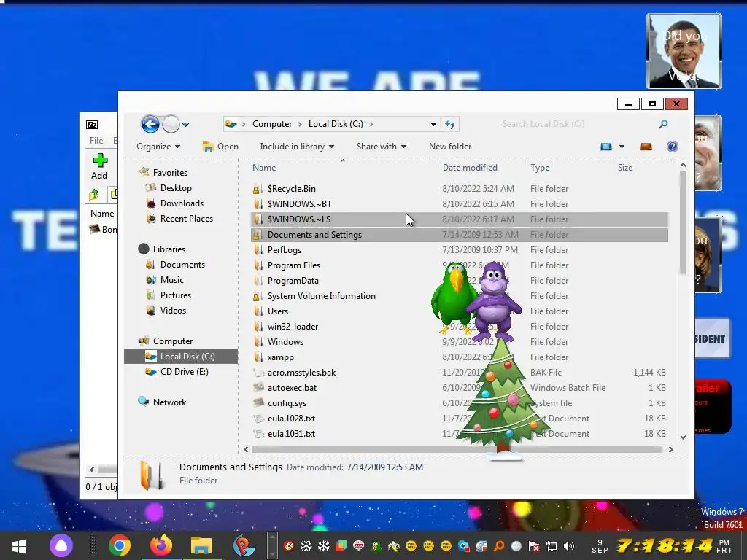The image size is (747, 560).
Task: Open the Windows Start button
Action: tap(19, 545)
